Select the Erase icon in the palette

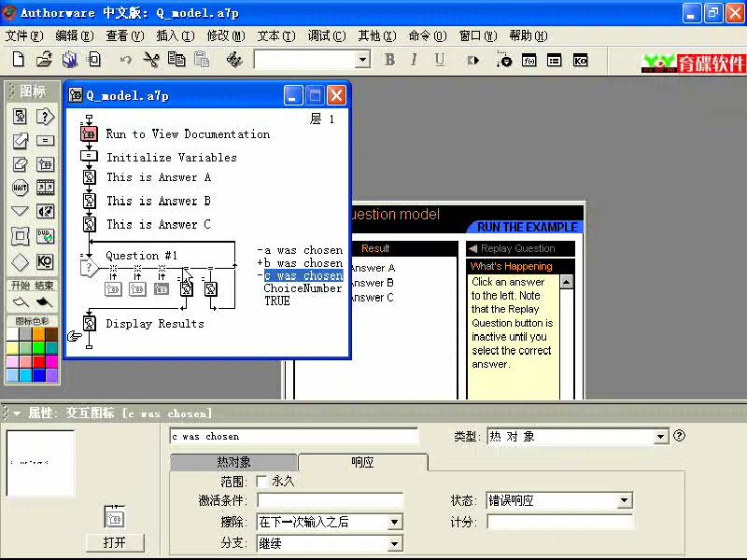tap(20, 164)
